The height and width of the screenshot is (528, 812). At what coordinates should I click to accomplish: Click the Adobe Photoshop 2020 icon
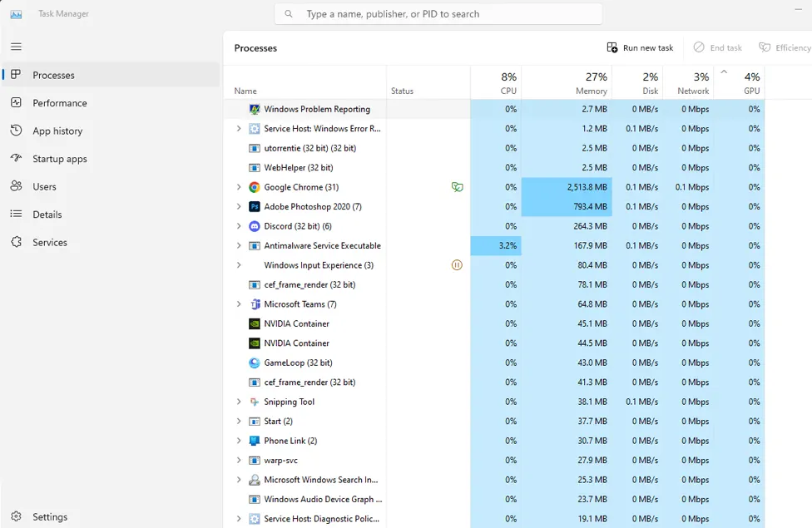(x=255, y=206)
